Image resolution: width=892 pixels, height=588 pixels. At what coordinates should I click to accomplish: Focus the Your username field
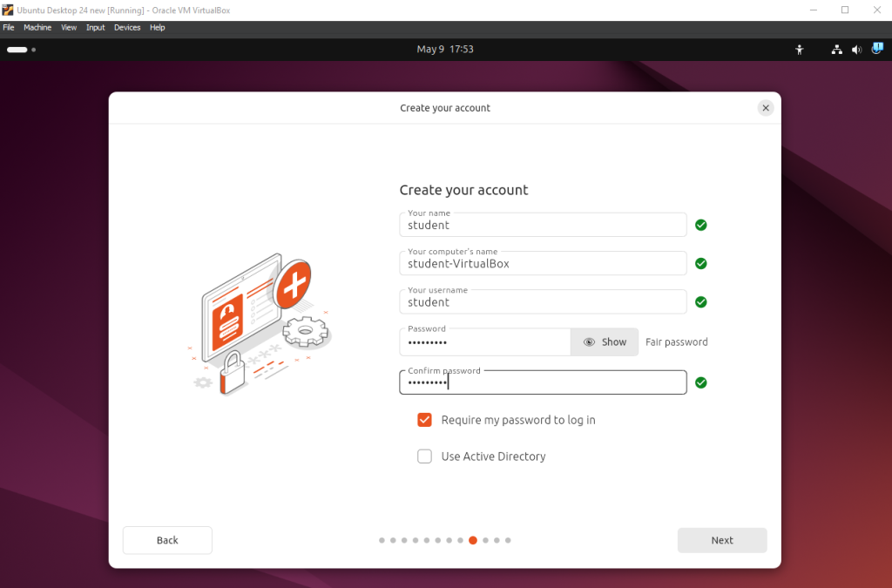[x=543, y=302]
